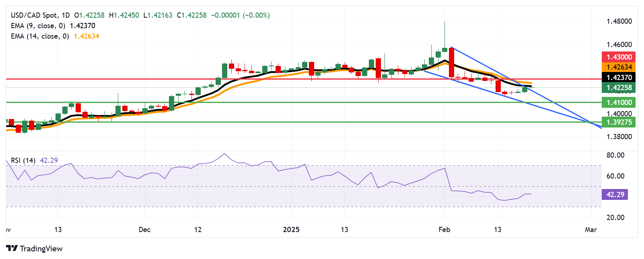Select the USD/CAD Spot symbol title

point(34,15)
